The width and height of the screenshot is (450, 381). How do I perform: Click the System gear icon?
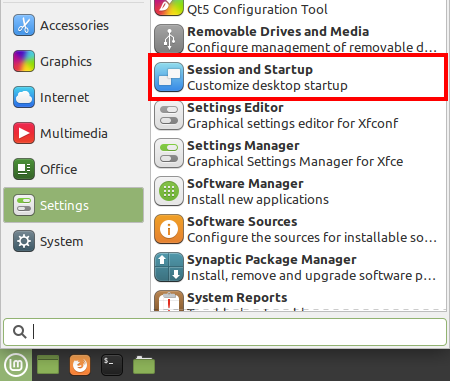pos(24,241)
